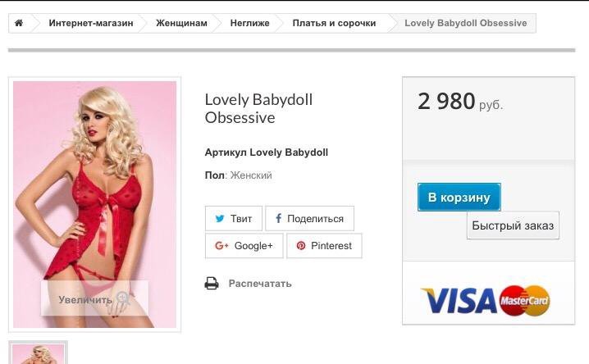This screenshot has width=589, height=364.
Task: Click the Facebook f icon
Action: point(278,218)
